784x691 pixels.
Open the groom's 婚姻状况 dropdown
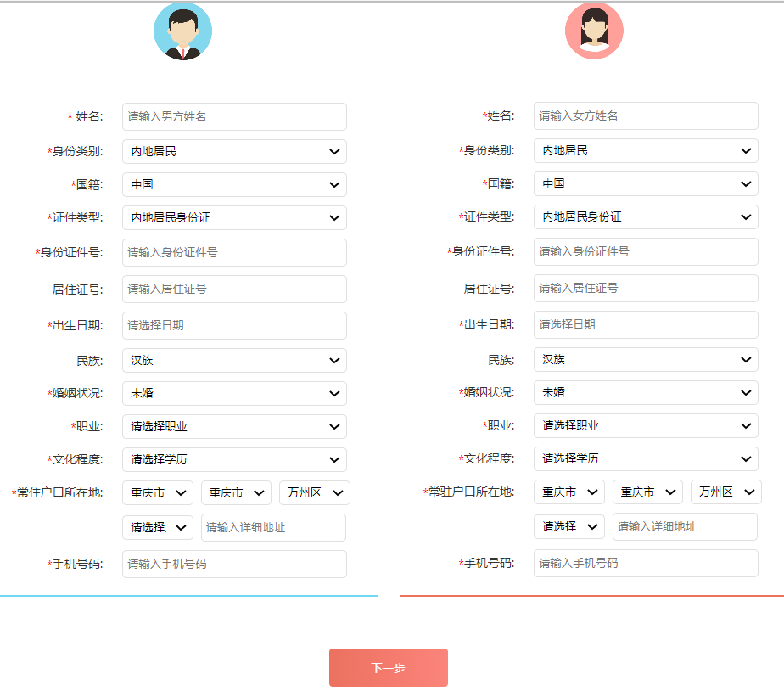tap(234, 393)
